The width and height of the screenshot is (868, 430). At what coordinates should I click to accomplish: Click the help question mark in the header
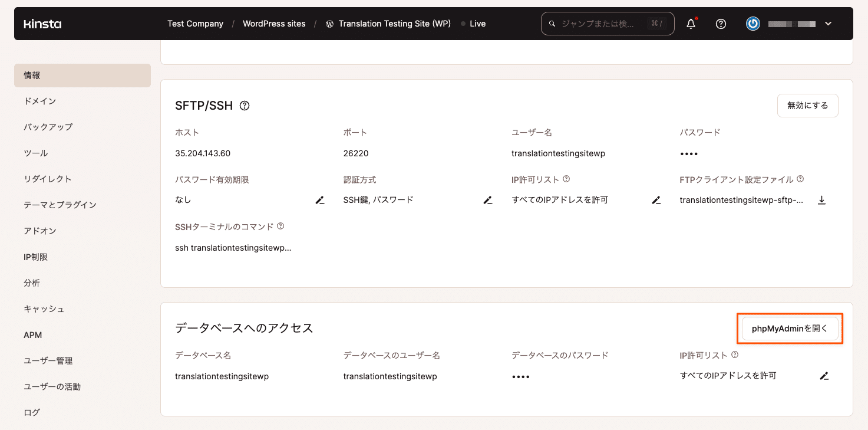[721, 24]
